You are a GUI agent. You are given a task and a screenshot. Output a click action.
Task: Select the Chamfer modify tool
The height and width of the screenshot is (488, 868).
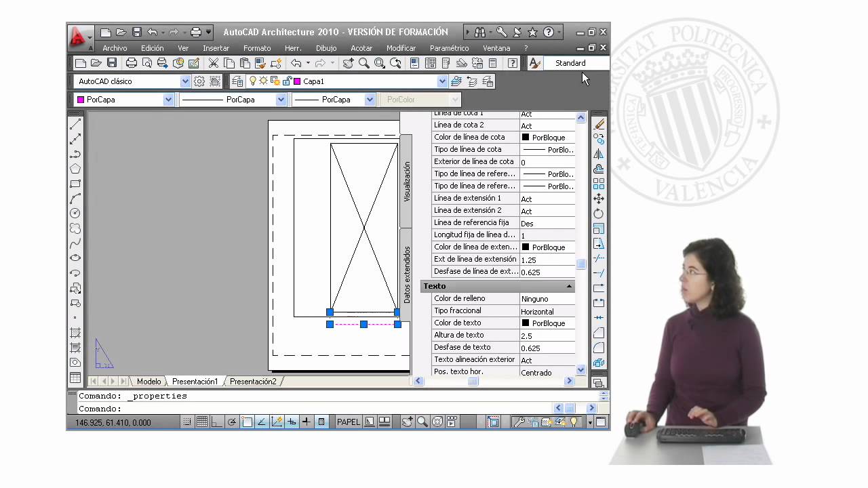pyautogui.click(x=599, y=333)
